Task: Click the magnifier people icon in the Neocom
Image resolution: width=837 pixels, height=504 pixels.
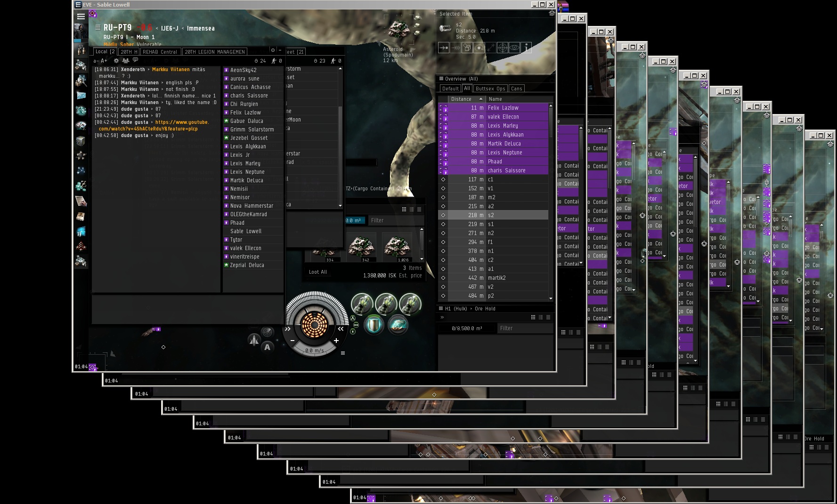Action: (81, 81)
